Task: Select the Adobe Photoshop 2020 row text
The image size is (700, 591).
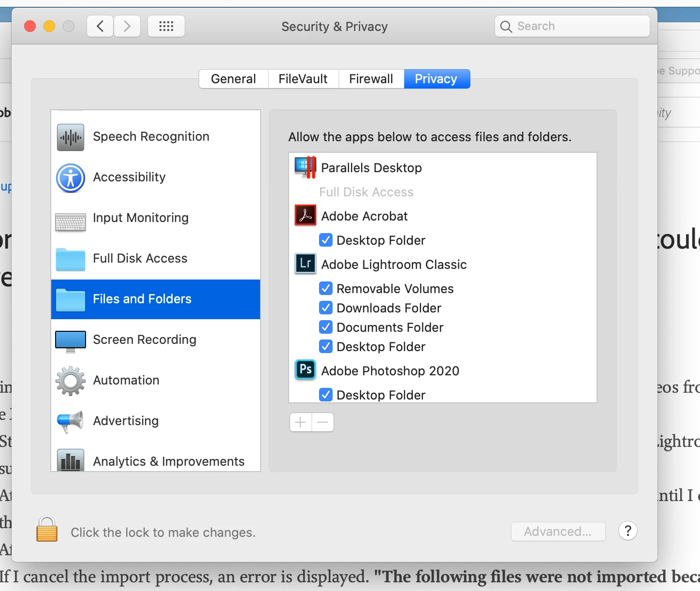Action: (390, 371)
